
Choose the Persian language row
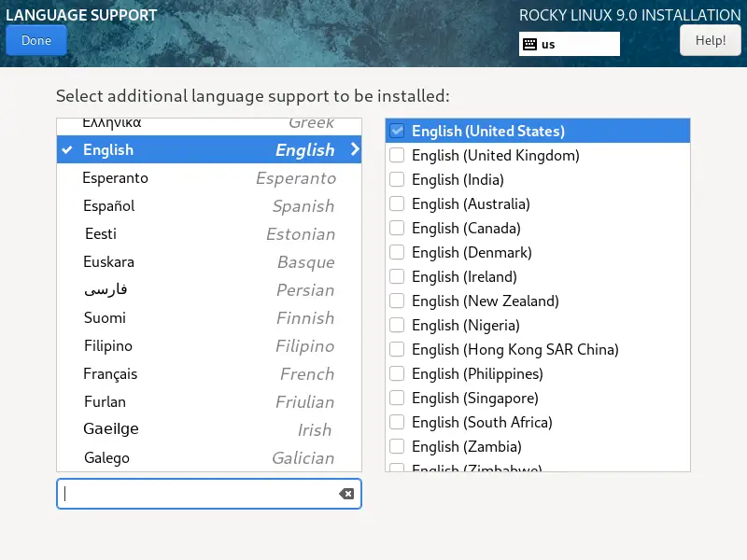(x=208, y=289)
